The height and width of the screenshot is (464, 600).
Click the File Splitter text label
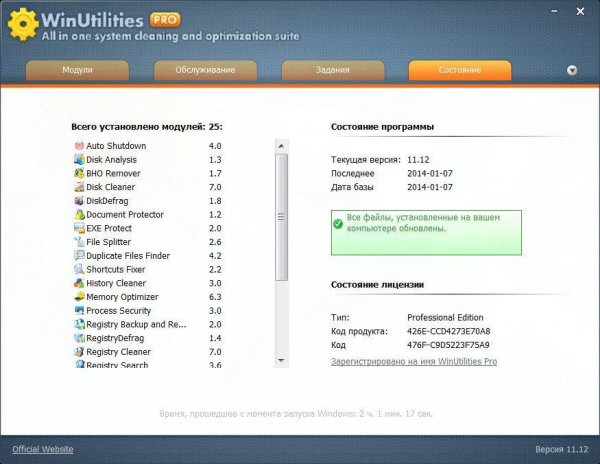pos(108,242)
